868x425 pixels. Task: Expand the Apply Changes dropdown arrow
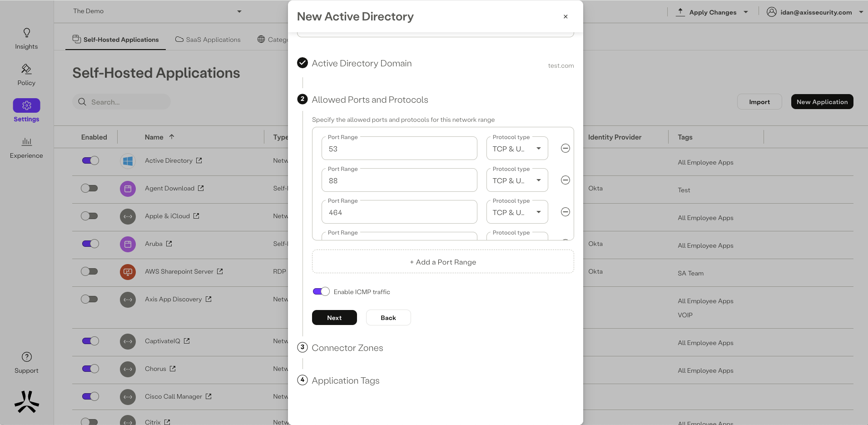tap(746, 12)
